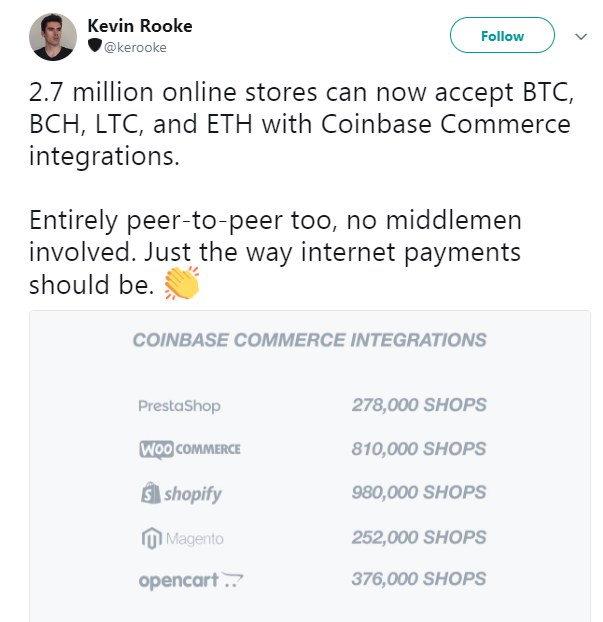Click the 810,000 SHOPS figure
Viewport: 603px width, 622px height.
click(x=419, y=449)
